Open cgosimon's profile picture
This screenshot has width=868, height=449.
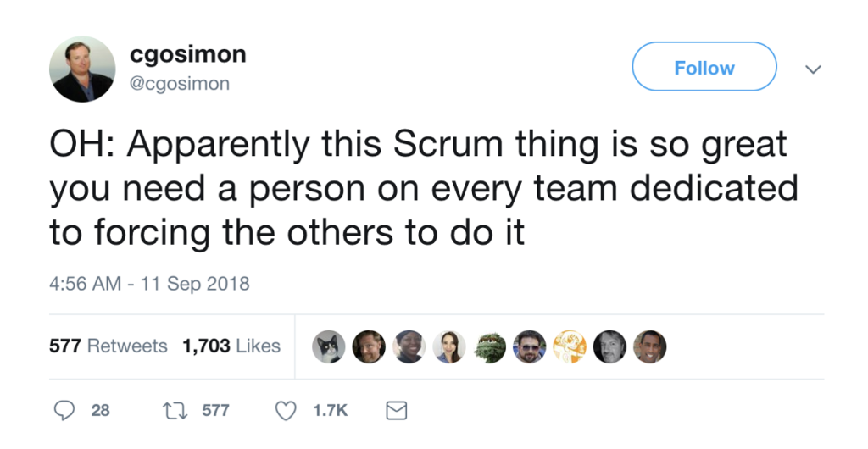pyautogui.click(x=82, y=69)
